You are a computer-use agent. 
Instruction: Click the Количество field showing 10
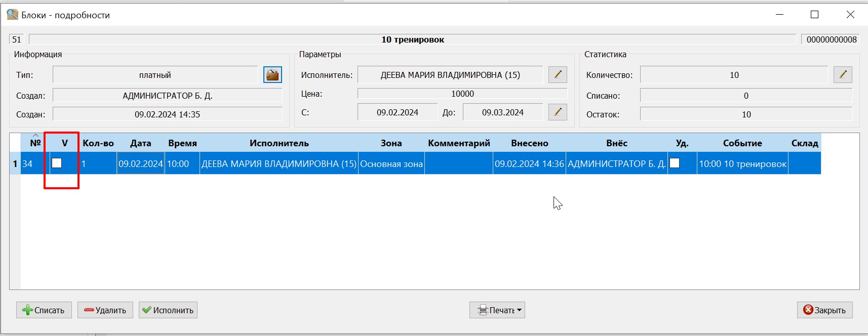(x=734, y=75)
